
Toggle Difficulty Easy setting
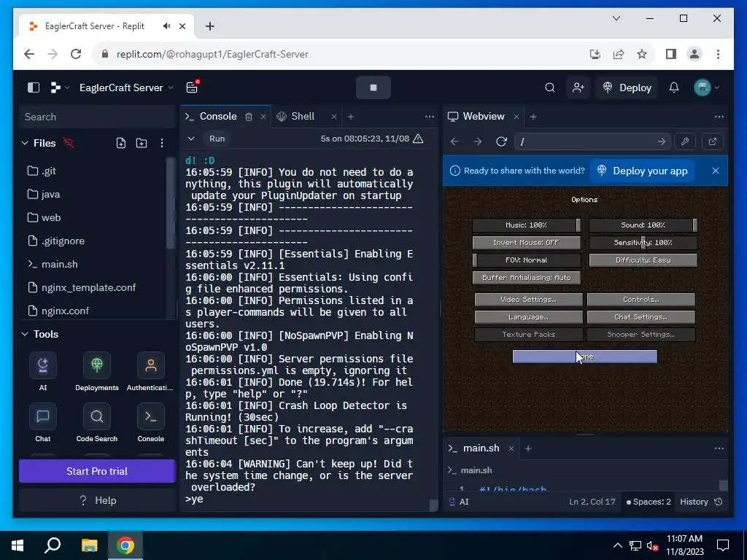[643, 260]
